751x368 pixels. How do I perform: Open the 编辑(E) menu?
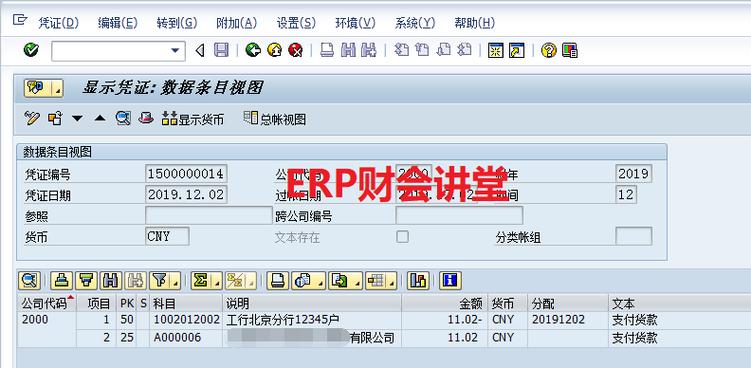point(117,23)
